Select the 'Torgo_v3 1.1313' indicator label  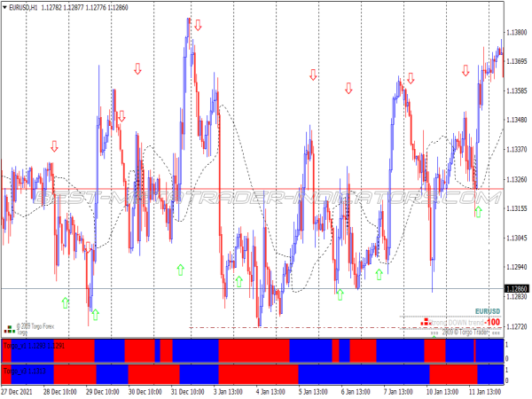pos(25,371)
